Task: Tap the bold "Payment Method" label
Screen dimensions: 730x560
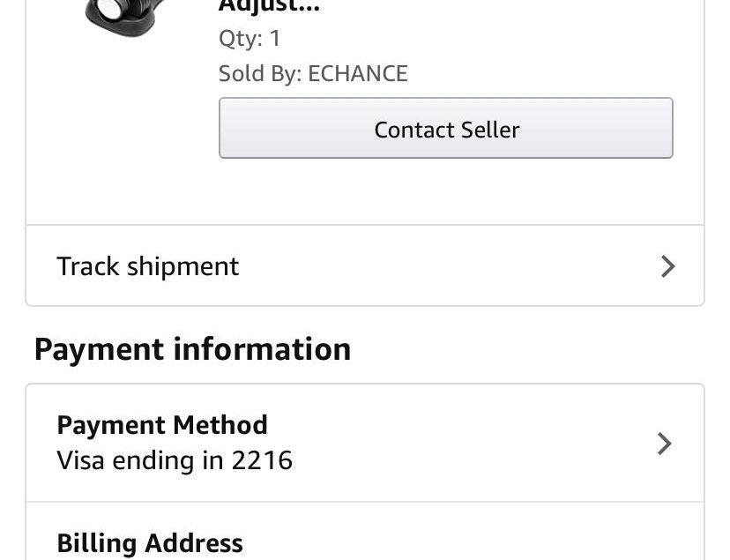Action: click(x=162, y=425)
